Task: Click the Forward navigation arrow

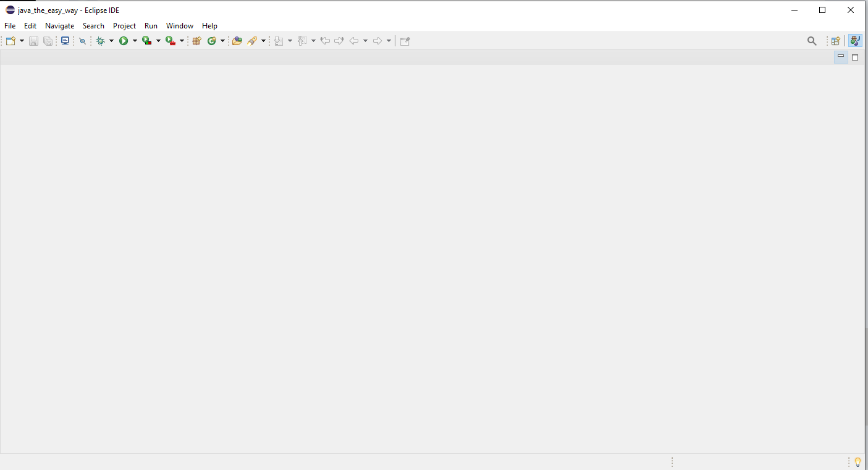Action: [x=377, y=41]
